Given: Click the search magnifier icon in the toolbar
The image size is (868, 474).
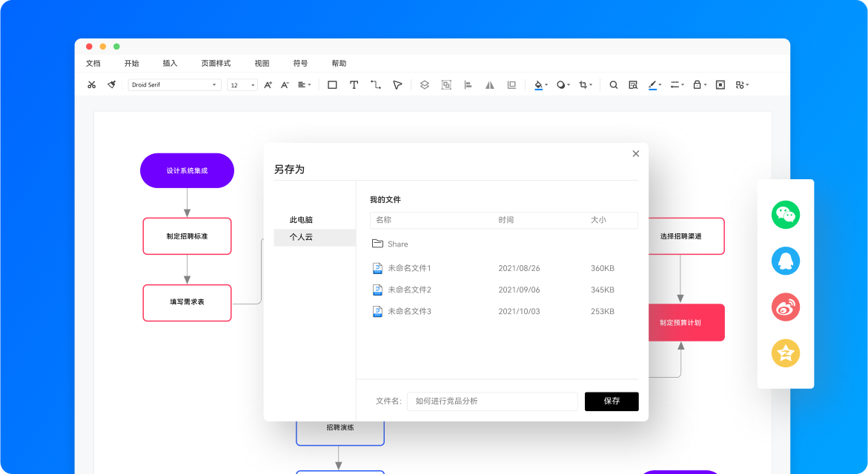Looking at the screenshot, I should [613, 84].
